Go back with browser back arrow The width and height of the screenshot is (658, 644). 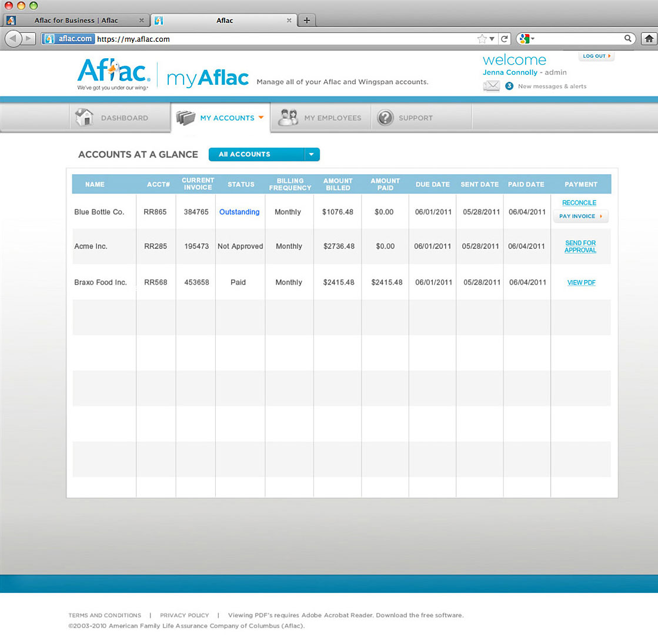point(13,39)
